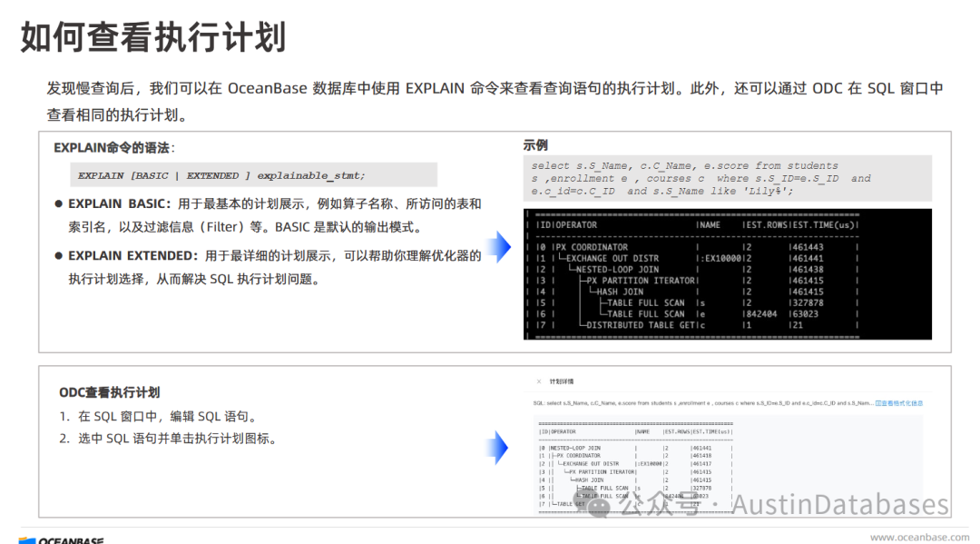This screenshot has width=980, height=544.
Task: Click the EST.TIME(us) header in the black terminal
Action: 823,225
